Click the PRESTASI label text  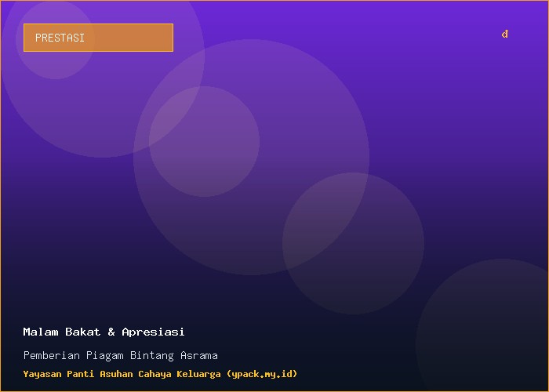pos(60,38)
